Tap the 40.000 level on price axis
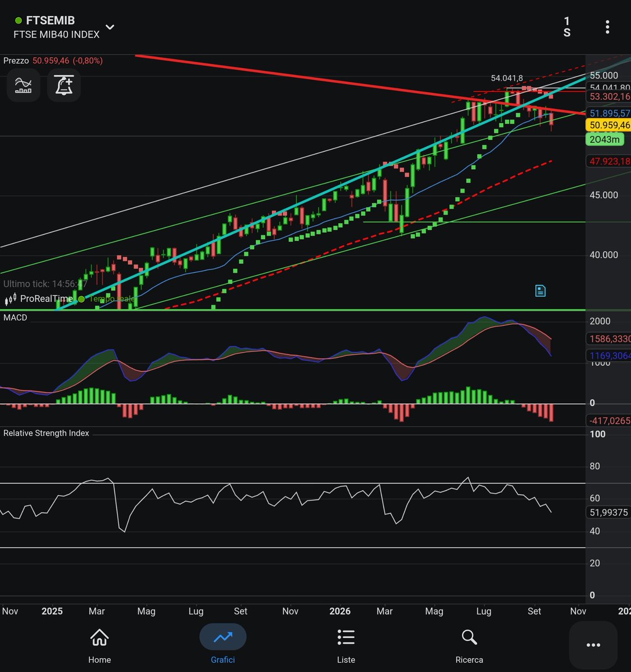Image resolution: width=631 pixels, height=672 pixels. (604, 255)
